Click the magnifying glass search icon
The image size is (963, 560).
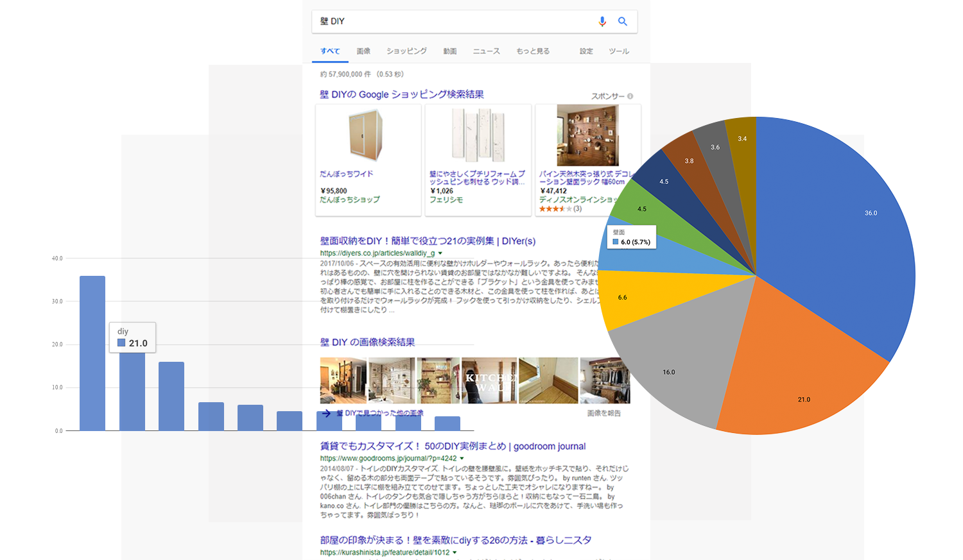tap(623, 21)
